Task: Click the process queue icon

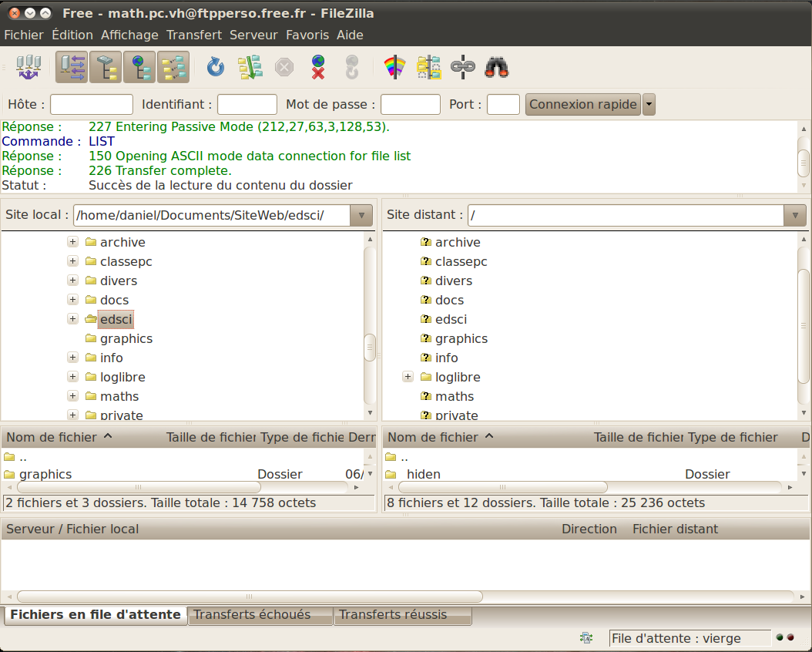Action: point(250,68)
